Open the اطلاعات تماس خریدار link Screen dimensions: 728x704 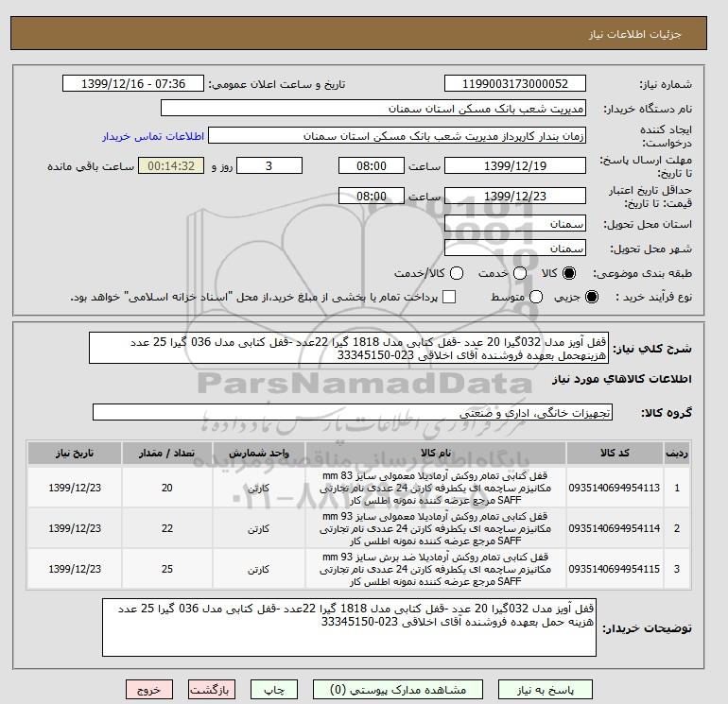click(x=153, y=136)
